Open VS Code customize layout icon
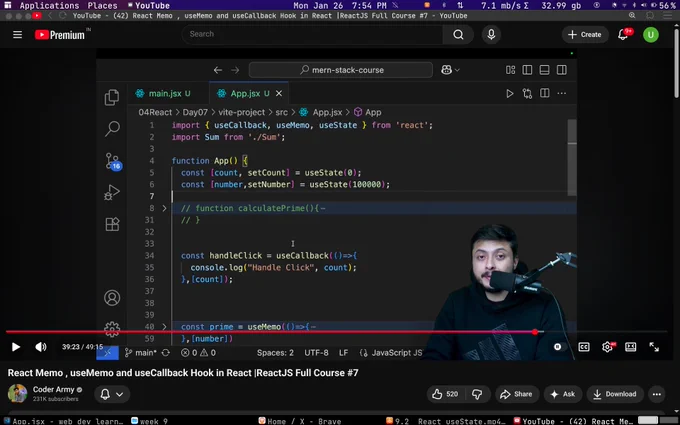The height and width of the screenshot is (425, 680). (x=510, y=70)
